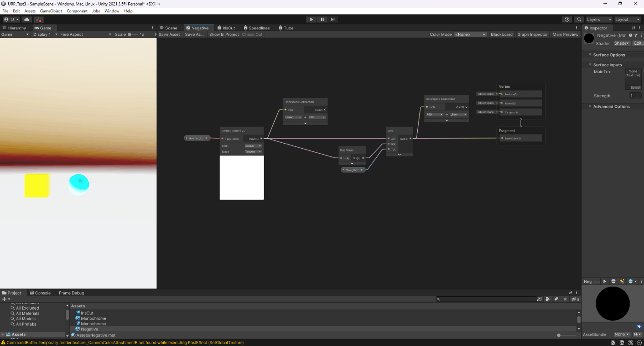Click the status bar auto-generate lighting icon
This screenshot has width=644, height=346.
[x=631, y=343]
